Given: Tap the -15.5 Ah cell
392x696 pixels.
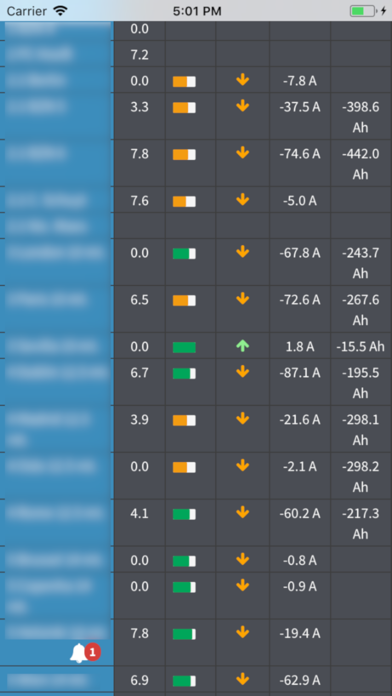Looking at the screenshot, I should tap(360, 347).
